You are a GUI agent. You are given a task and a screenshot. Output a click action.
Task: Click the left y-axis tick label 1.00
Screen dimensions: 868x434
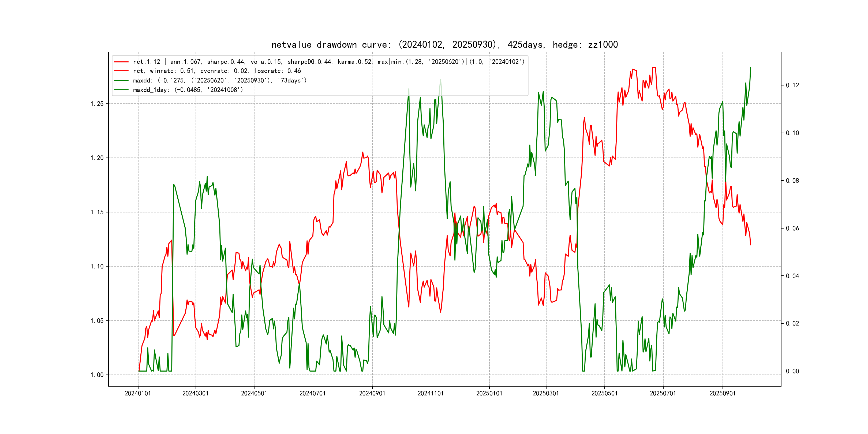click(x=97, y=375)
